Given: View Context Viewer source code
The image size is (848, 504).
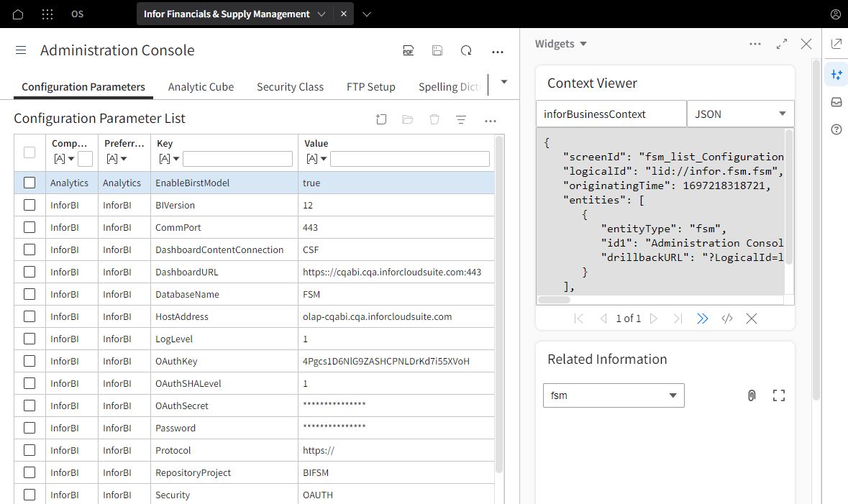Looking at the screenshot, I should tap(727, 318).
